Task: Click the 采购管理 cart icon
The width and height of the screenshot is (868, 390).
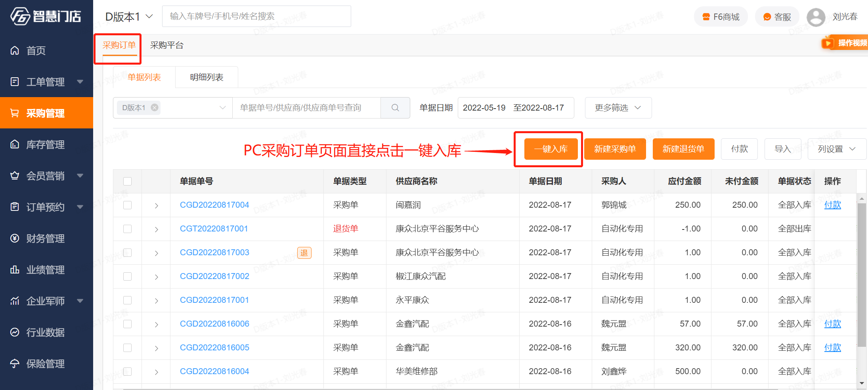Action: (x=15, y=113)
